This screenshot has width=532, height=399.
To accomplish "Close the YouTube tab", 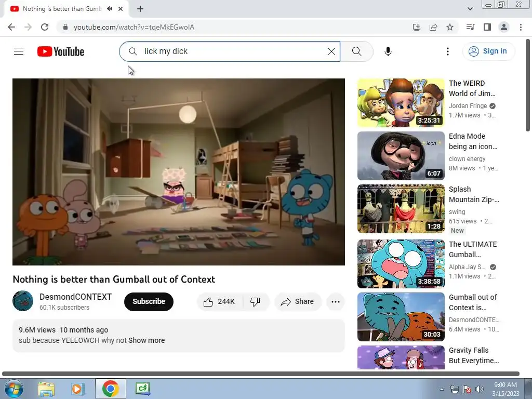I will pos(121,9).
